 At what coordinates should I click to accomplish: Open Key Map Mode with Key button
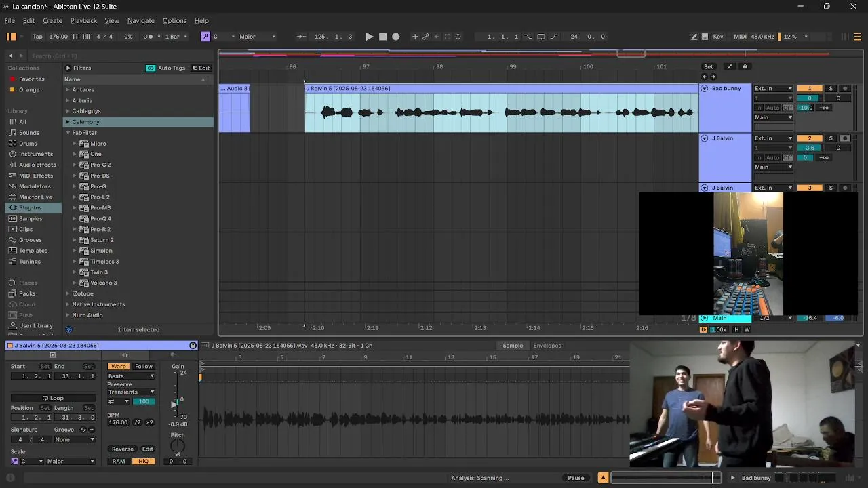[x=718, y=37]
